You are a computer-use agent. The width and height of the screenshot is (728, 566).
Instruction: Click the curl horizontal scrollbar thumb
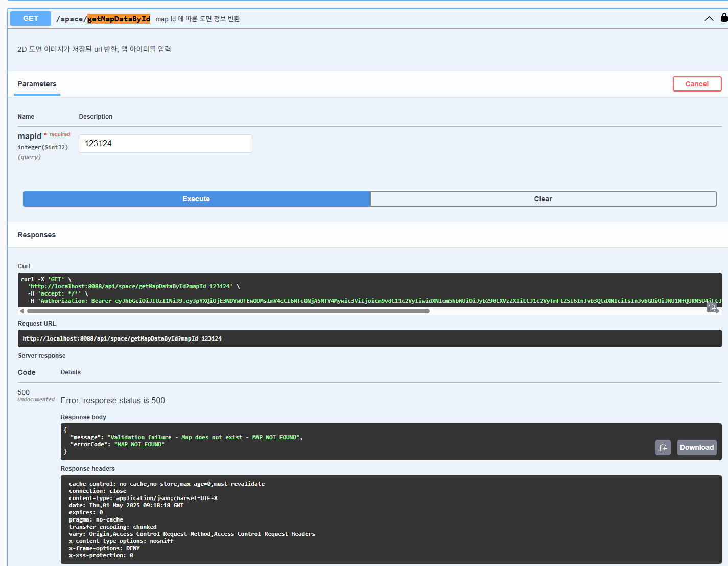click(x=228, y=311)
